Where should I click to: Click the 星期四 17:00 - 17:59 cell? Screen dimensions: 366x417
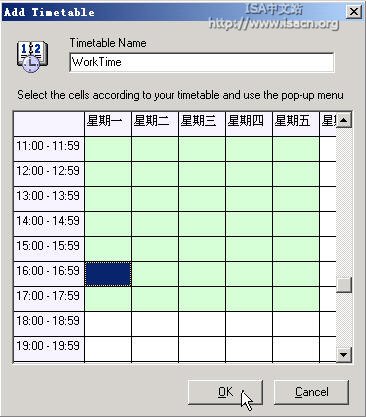coord(249,299)
